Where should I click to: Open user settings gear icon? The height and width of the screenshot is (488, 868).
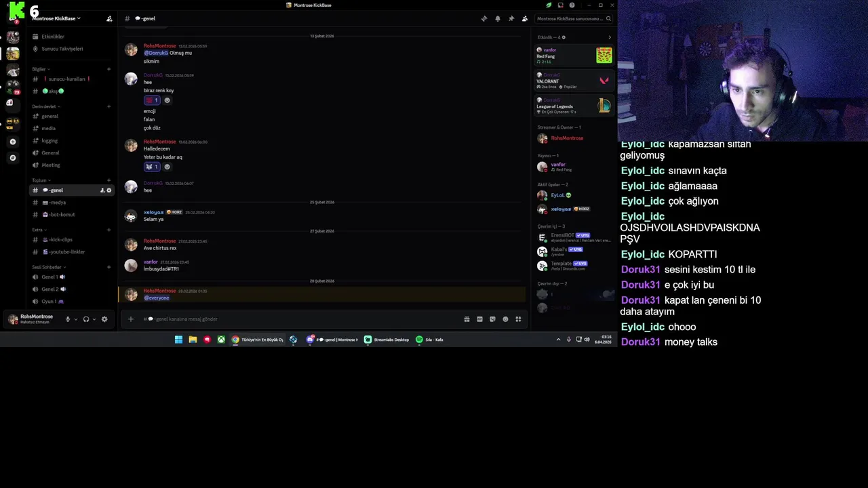(104, 319)
